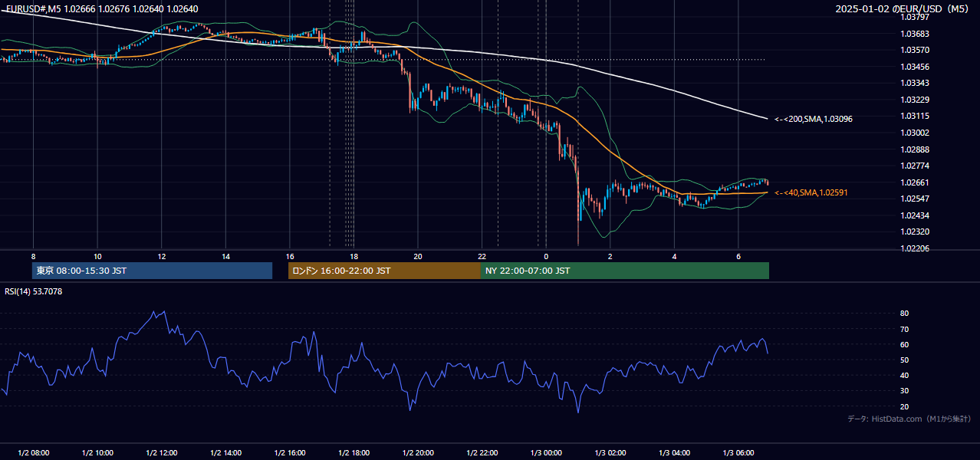Select the NY 22:00-07:00 JST session bar
Viewport: 980px width, 460px height.
click(625, 271)
